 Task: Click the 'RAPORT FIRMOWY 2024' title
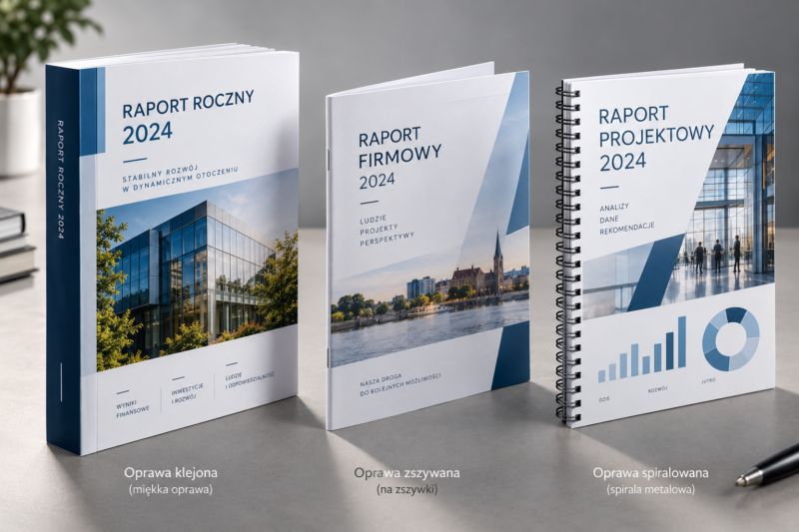tap(400, 158)
